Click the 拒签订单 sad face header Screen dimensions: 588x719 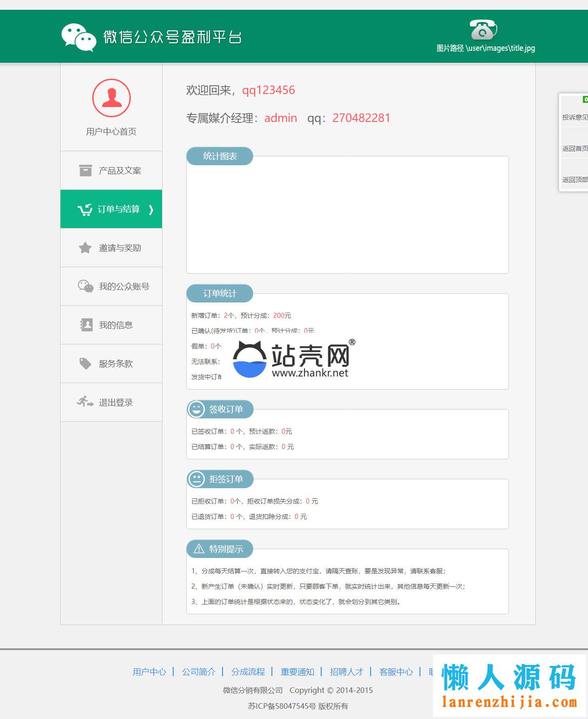tap(220, 479)
